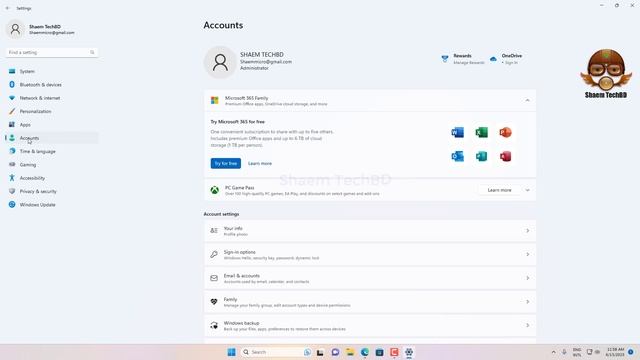Image resolution: width=640 pixels, height=360 pixels.
Task: Open Microsoft Edge from the taskbar
Action: [x=364, y=352]
